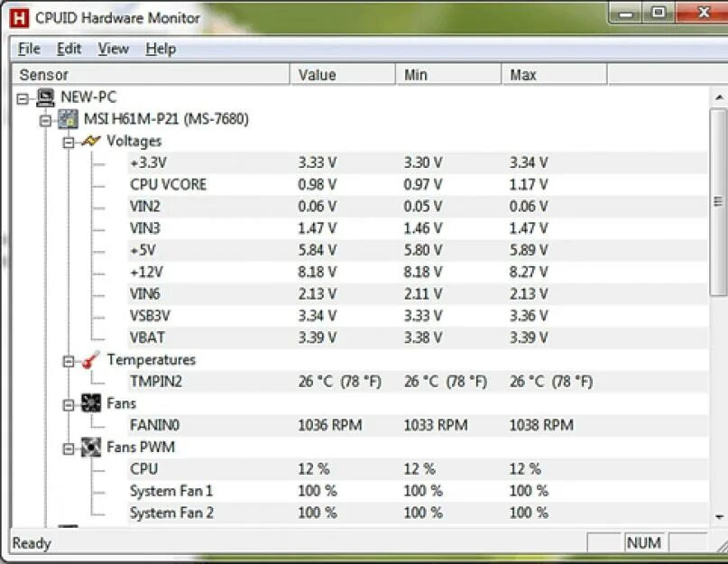Select the VSB3V sensor row
Image resolution: width=728 pixels, height=564 pixels.
[417, 316]
